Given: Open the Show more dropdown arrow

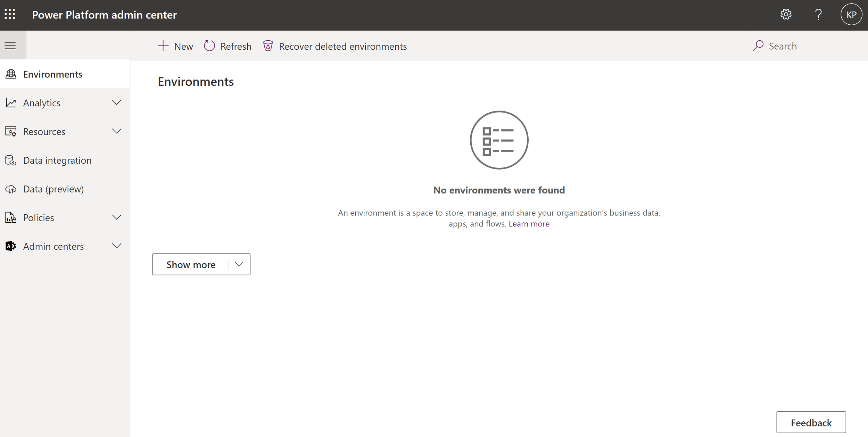Looking at the screenshot, I should (239, 264).
